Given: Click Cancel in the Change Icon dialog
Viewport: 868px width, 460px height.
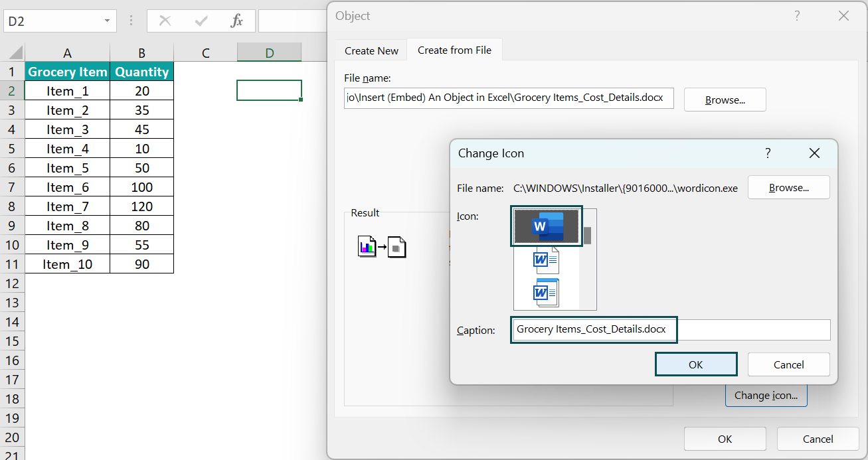Looking at the screenshot, I should tap(788, 364).
